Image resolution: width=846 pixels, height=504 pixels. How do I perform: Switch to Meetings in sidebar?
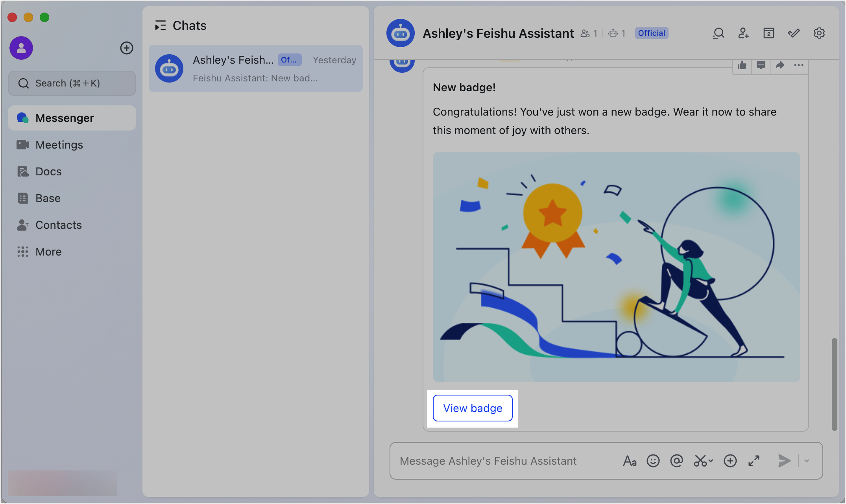[x=59, y=145]
